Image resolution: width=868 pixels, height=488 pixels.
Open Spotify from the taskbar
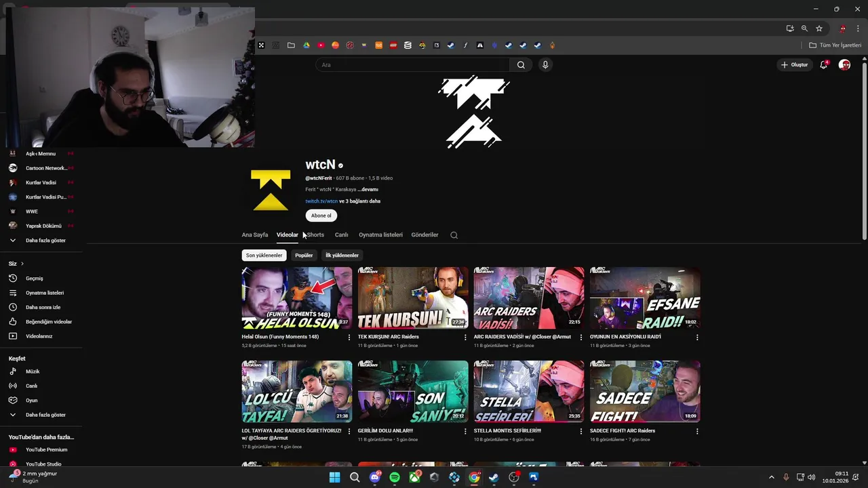[x=395, y=477]
